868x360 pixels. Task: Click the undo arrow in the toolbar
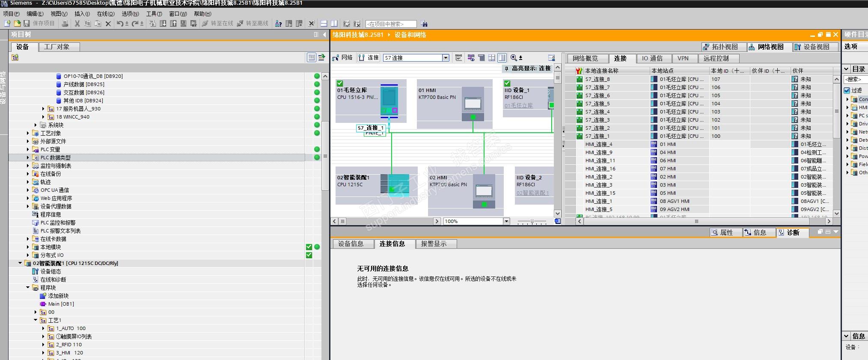click(x=120, y=24)
